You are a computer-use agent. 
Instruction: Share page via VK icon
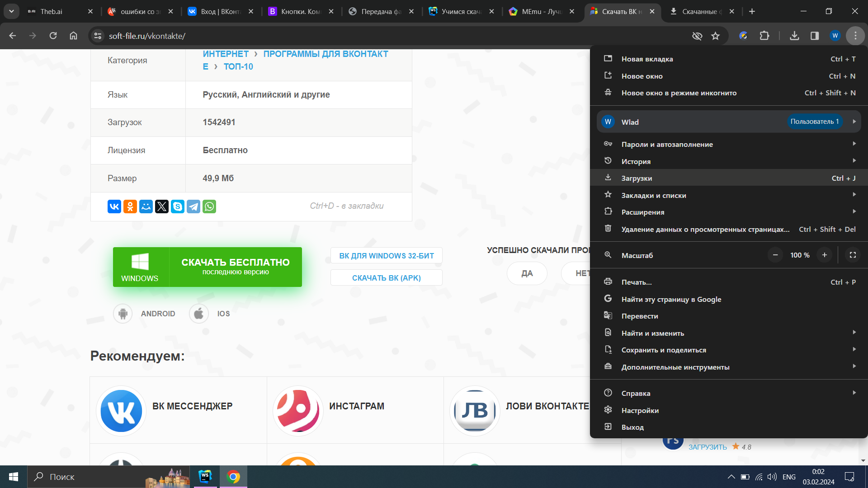(x=114, y=206)
